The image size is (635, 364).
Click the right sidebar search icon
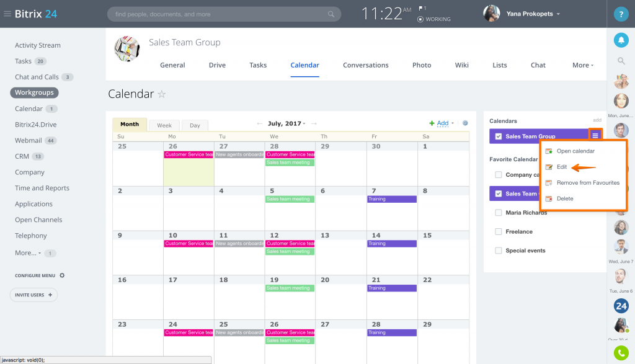[x=621, y=61]
